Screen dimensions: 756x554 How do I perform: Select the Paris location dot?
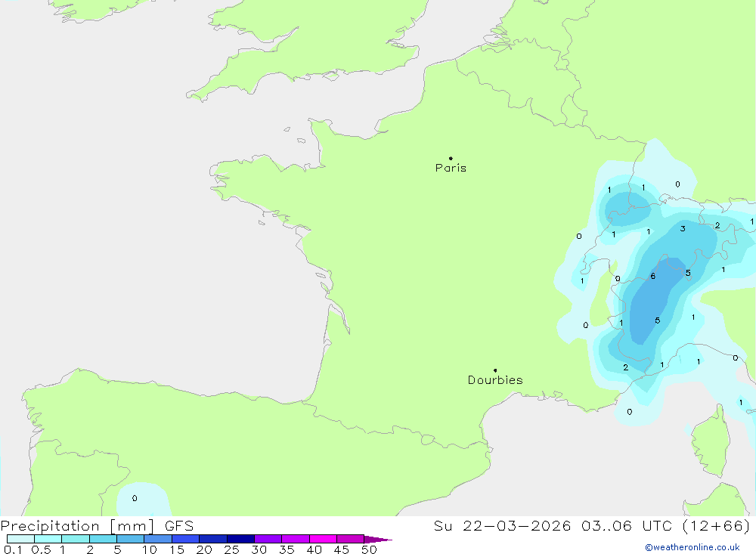coord(451,158)
